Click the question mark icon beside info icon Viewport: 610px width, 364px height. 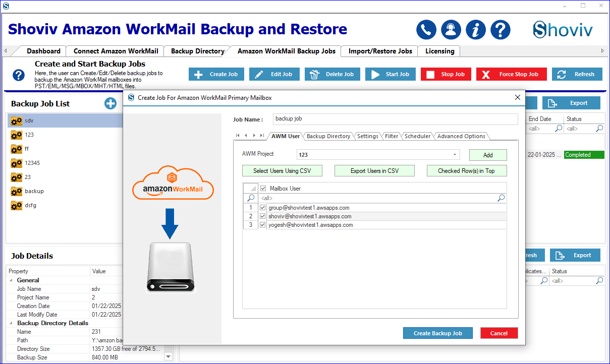coord(501,30)
